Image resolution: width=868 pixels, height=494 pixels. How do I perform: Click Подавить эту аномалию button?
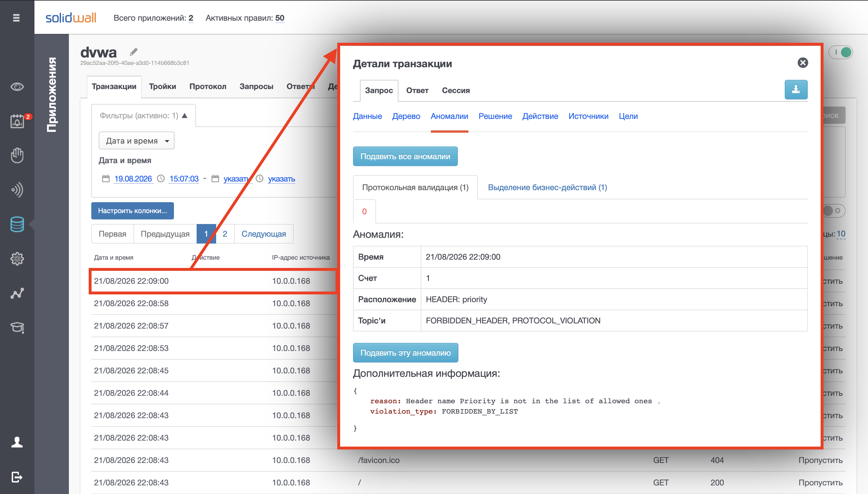[x=406, y=353]
